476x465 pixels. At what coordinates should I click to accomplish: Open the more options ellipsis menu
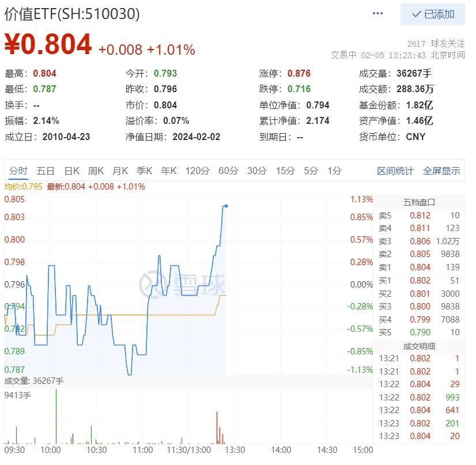click(x=377, y=13)
